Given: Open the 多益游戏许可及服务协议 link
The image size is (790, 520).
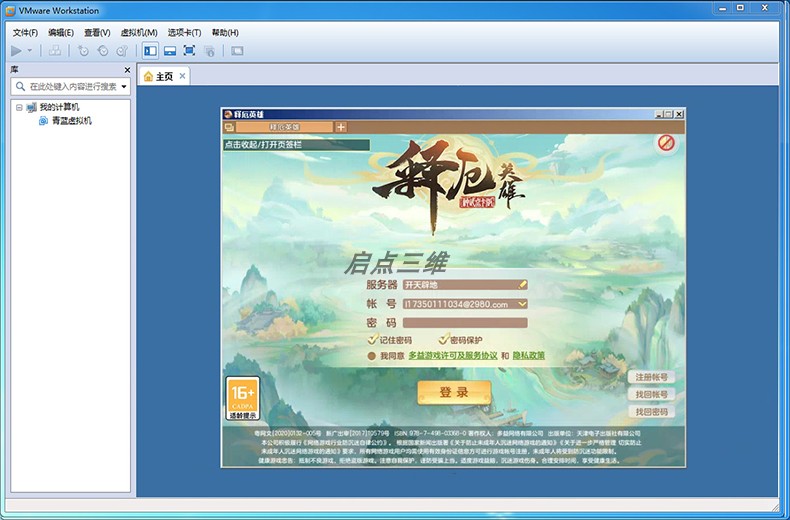Looking at the screenshot, I should click(x=453, y=356).
